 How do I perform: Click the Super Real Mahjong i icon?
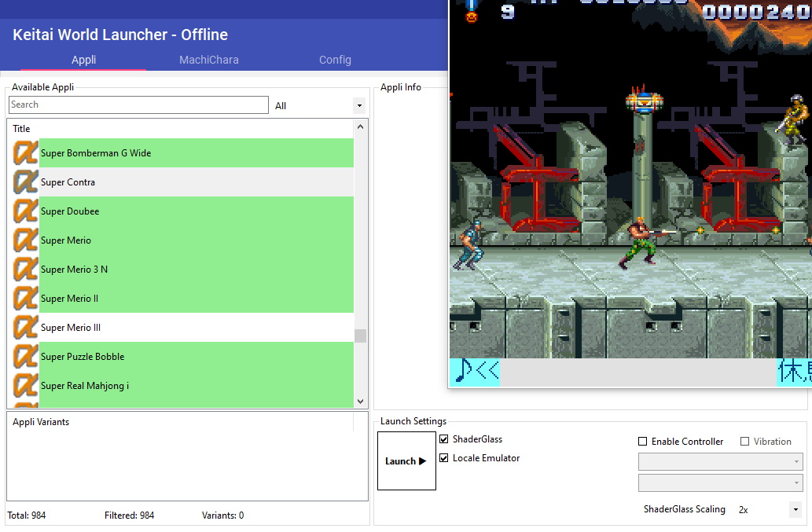point(25,386)
